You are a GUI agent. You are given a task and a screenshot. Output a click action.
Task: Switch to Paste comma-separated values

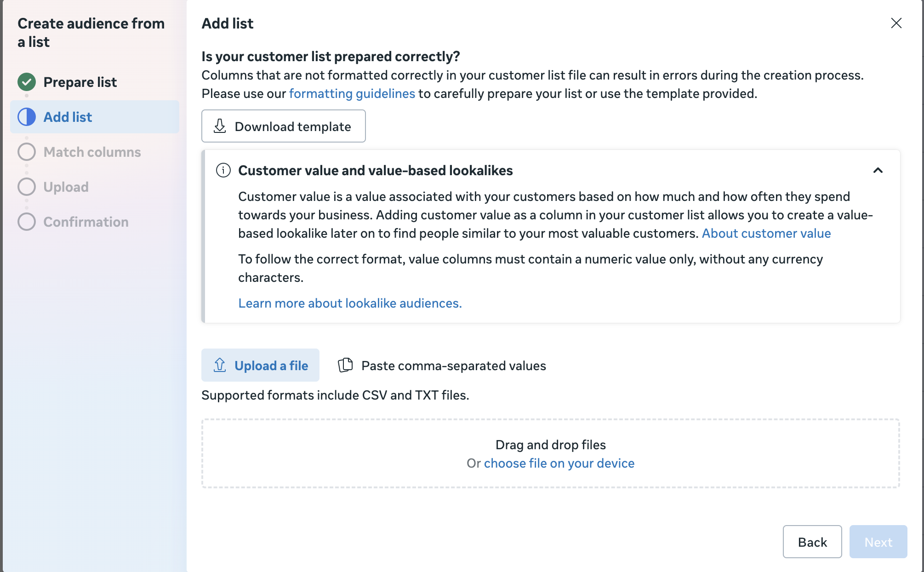453,366
